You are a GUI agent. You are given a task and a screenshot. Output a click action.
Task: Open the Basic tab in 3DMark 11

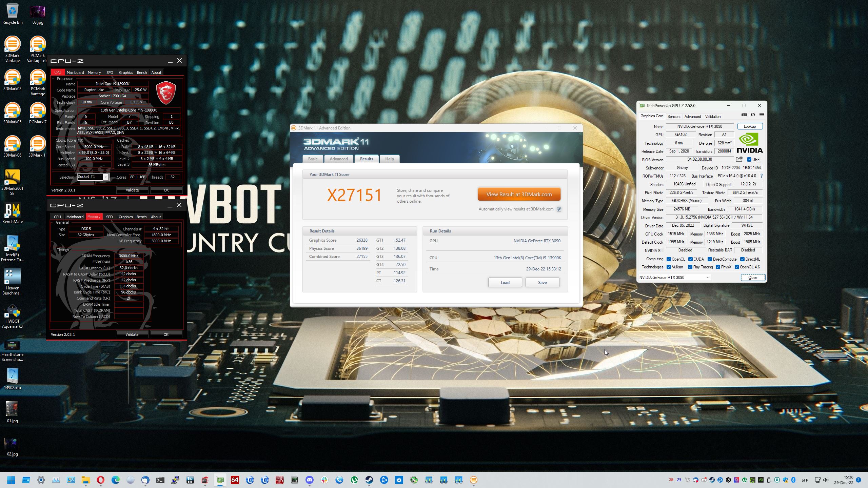point(313,159)
